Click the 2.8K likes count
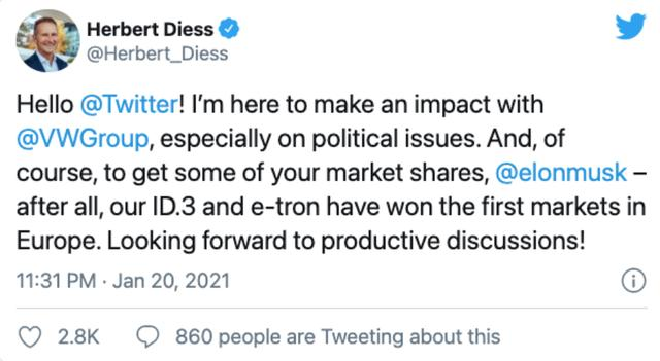The width and height of the screenshot is (660, 361). tap(79, 337)
